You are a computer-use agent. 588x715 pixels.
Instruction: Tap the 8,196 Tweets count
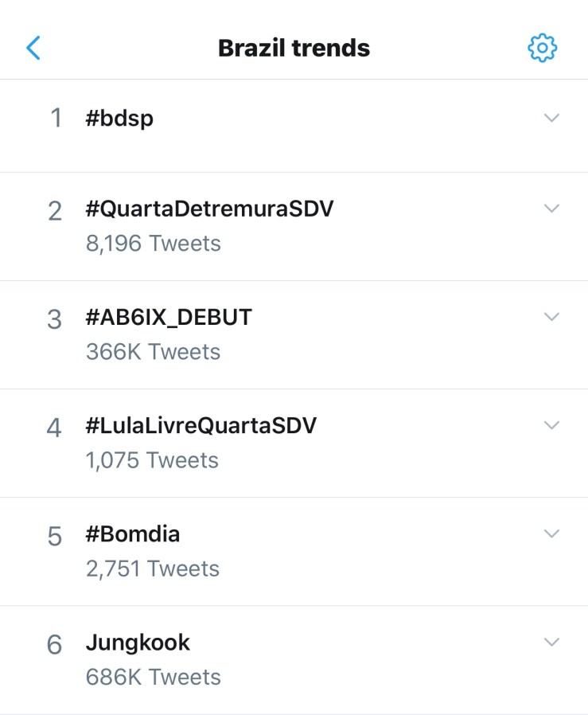click(x=154, y=244)
